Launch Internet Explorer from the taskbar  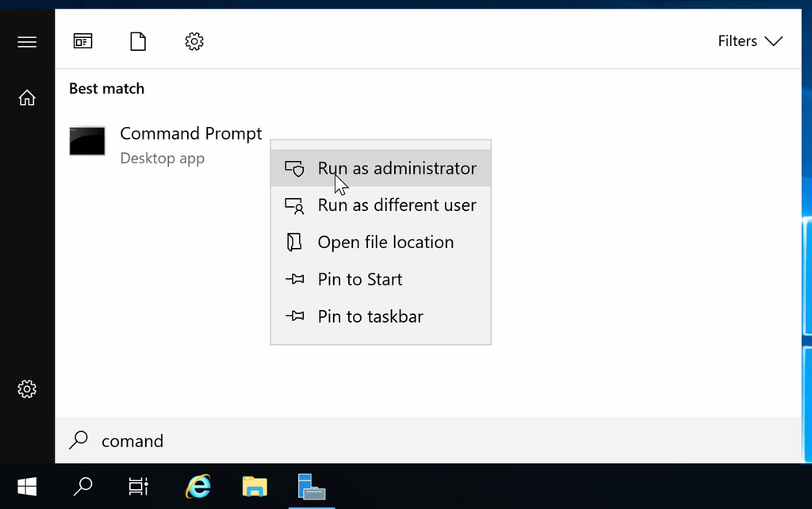199,487
